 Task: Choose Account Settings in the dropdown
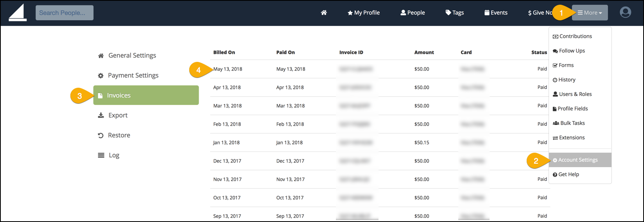tap(578, 160)
